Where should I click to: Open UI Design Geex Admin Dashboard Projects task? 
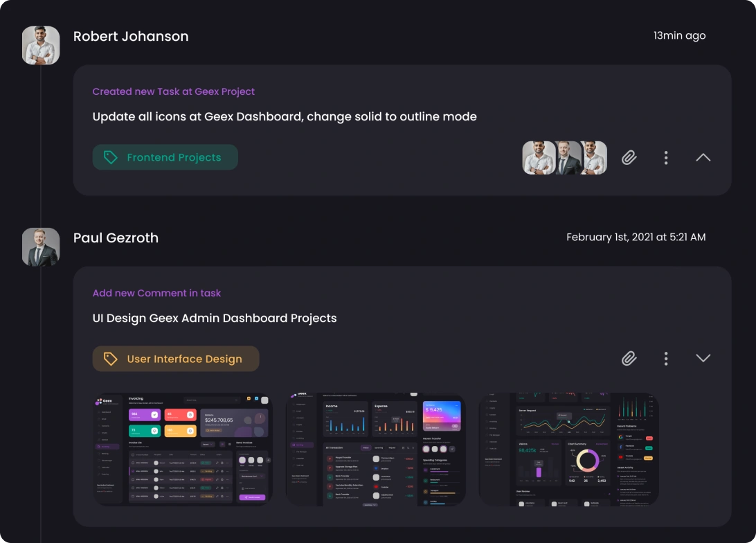pos(214,318)
